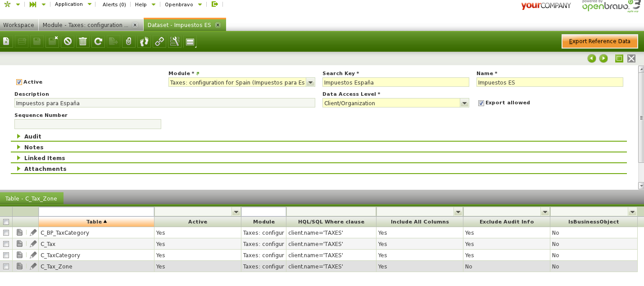Open the create new shortcut (asterisk) icon
644x286 pixels.
7,4
